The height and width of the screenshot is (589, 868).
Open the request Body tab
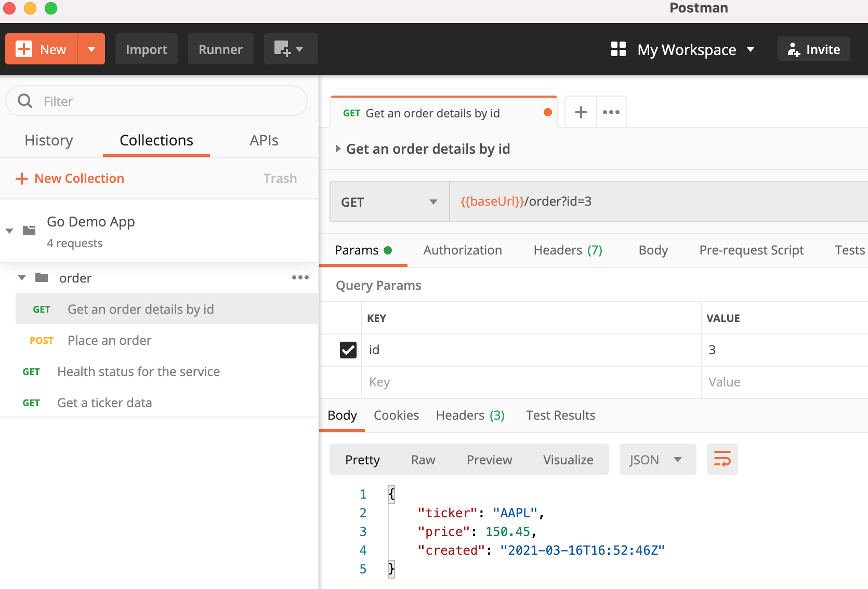tap(653, 250)
